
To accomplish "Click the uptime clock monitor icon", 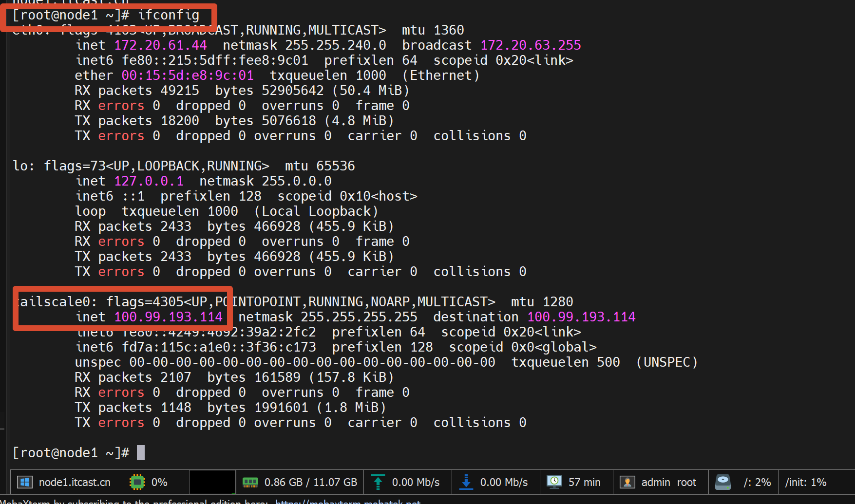I will (554, 482).
